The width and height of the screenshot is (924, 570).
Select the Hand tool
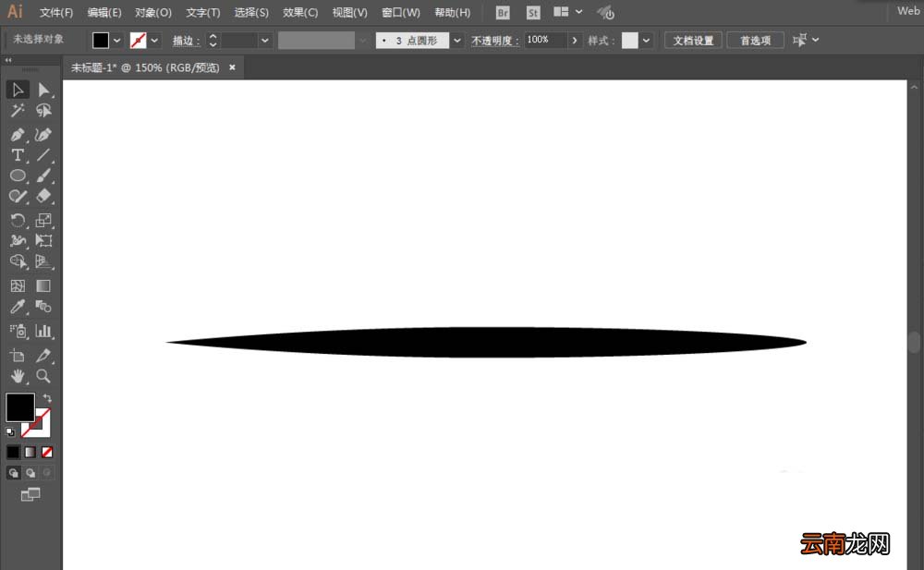pyautogui.click(x=18, y=376)
